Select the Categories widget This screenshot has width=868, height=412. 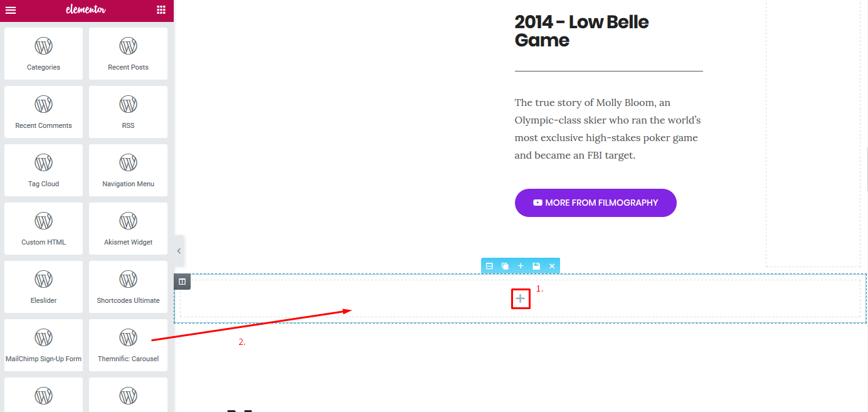point(43,53)
